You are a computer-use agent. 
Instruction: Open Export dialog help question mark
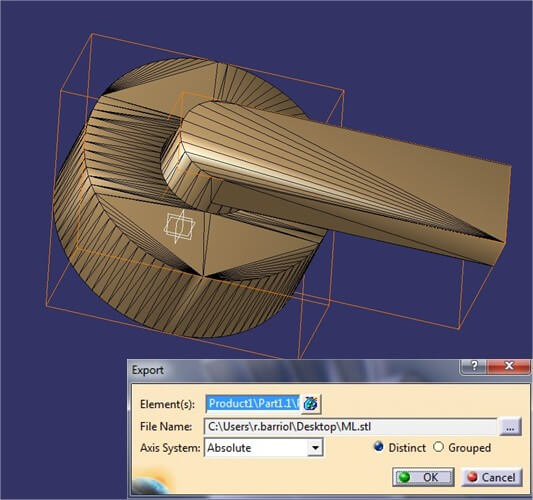click(474, 366)
